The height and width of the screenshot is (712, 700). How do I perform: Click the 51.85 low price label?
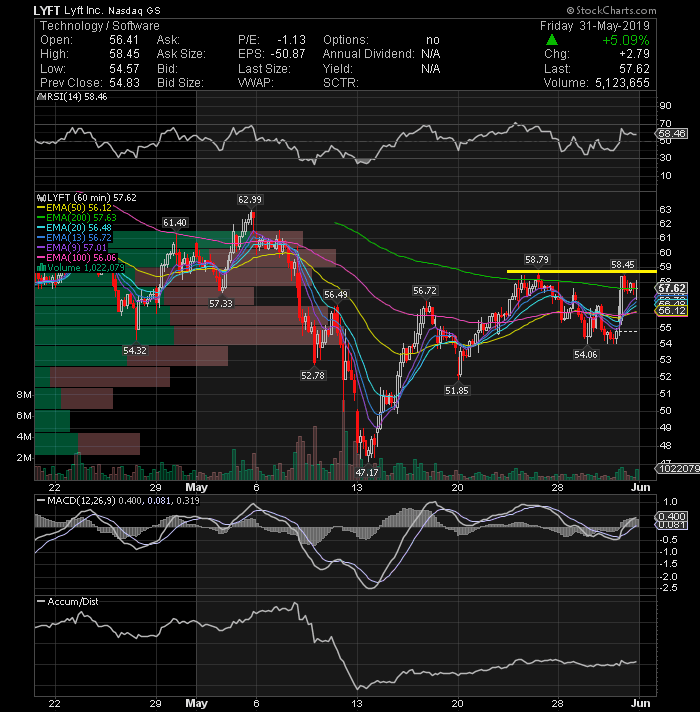click(457, 391)
